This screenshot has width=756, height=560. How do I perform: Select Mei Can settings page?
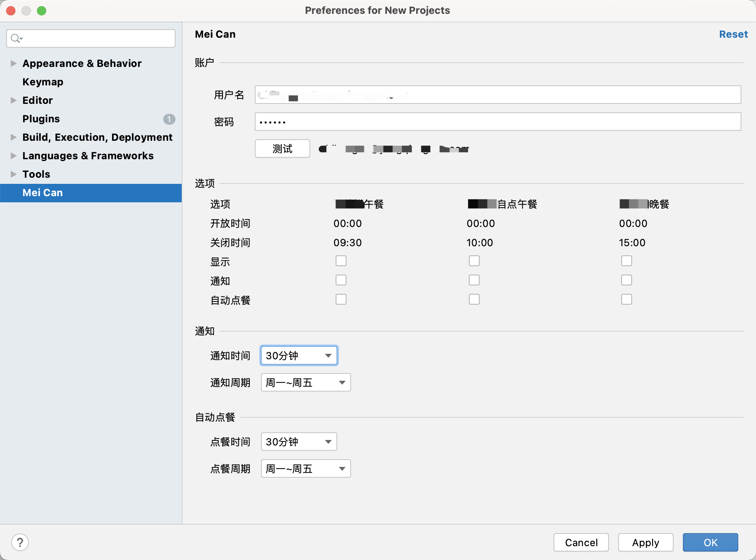point(43,193)
